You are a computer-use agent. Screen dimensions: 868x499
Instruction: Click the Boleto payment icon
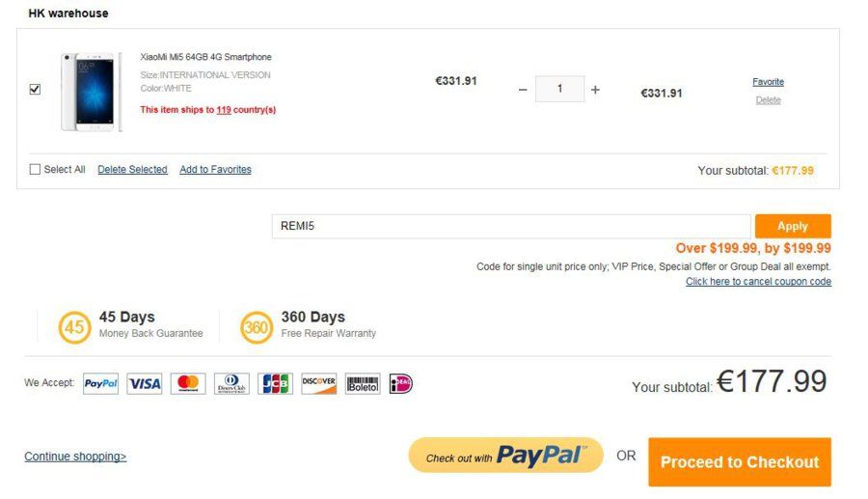363,383
